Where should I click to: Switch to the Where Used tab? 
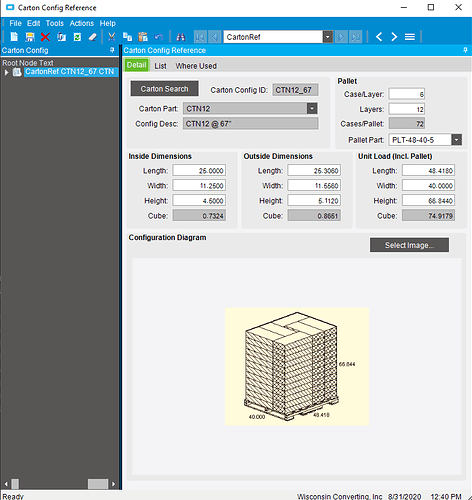coord(196,66)
